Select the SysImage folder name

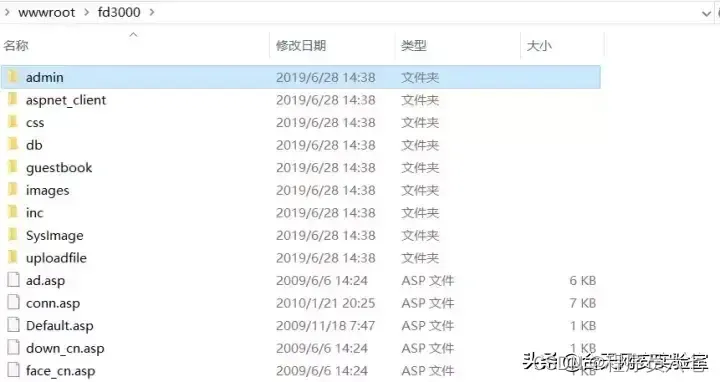click(55, 236)
